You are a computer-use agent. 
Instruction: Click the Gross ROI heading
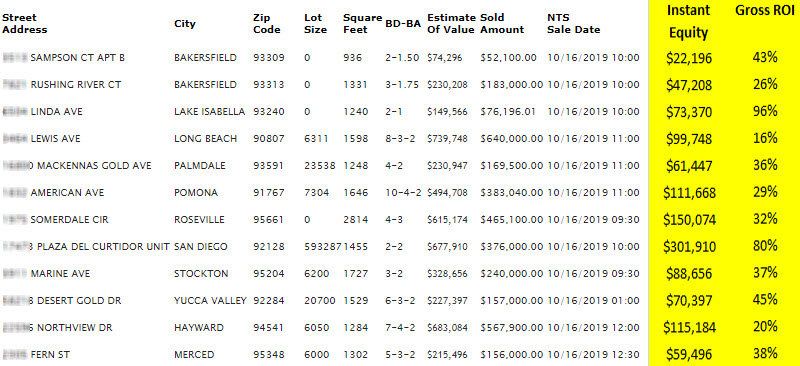click(764, 10)
